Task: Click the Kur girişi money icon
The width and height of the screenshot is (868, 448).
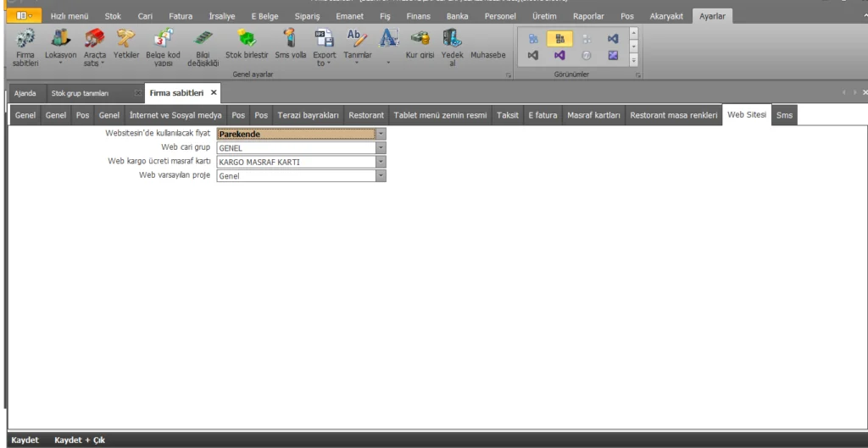Action: (420, 37)
